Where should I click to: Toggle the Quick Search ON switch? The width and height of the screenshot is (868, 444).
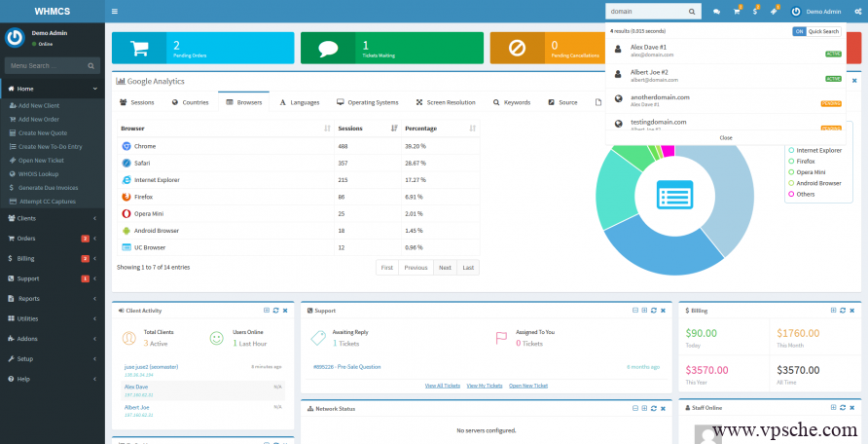(x=799, y=31)
